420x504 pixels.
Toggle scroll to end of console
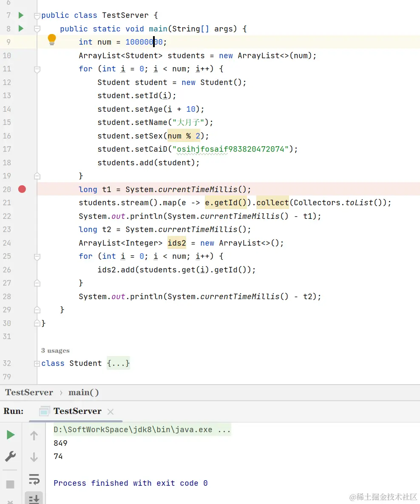click(34, 498)
